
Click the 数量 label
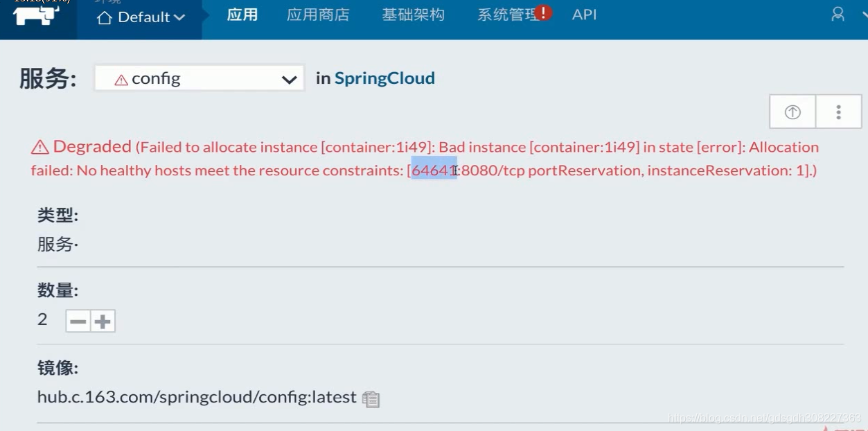click(57, 290)
